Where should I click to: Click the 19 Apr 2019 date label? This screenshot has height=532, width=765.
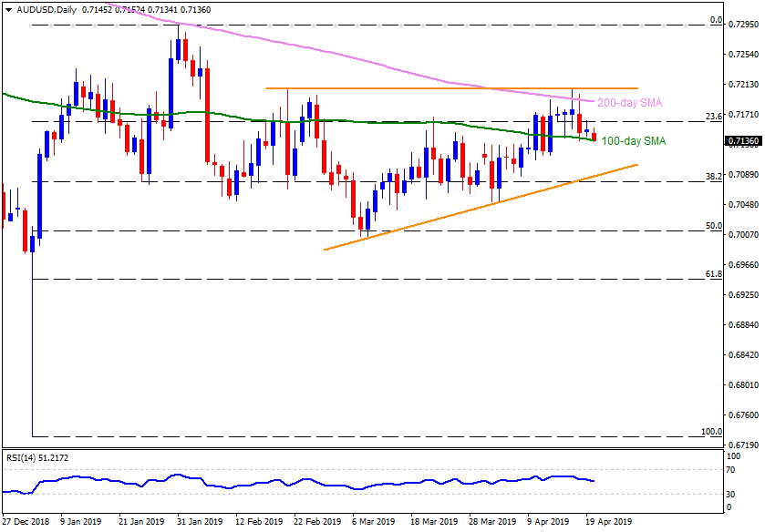(x=607, y=523)
